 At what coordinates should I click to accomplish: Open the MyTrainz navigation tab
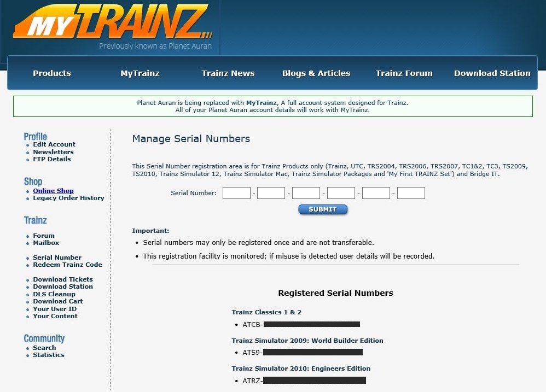click(x=140, y=73)
